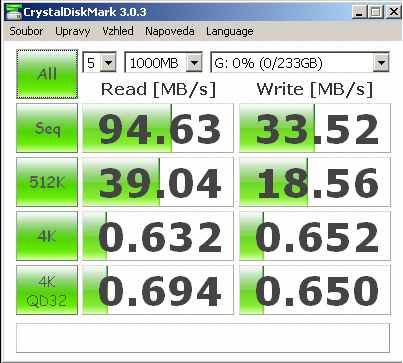Start the Seq sequential test
Image resolution: width=403 pixels, height=363 pixels.
(x=47, y=128)
